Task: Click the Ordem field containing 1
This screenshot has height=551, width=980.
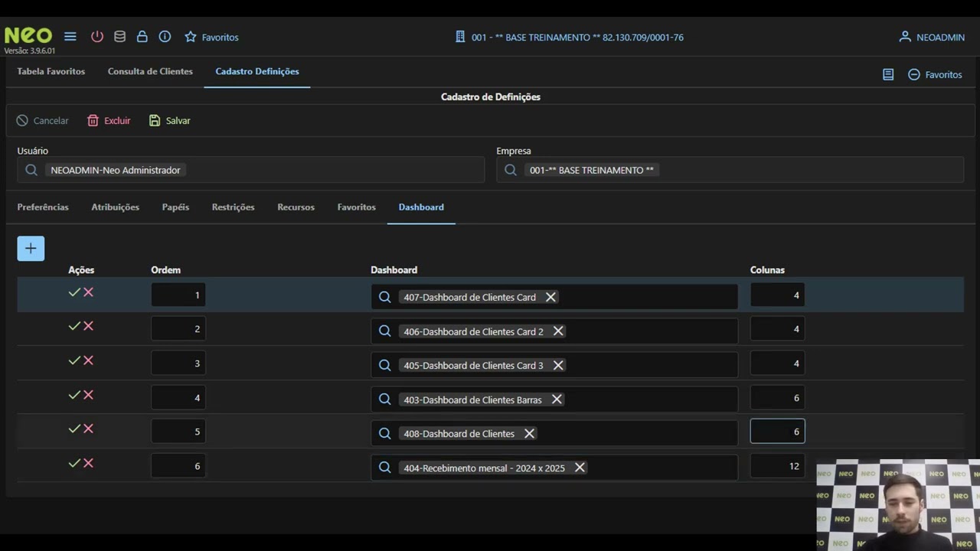Action: click(x=178, y=295)
